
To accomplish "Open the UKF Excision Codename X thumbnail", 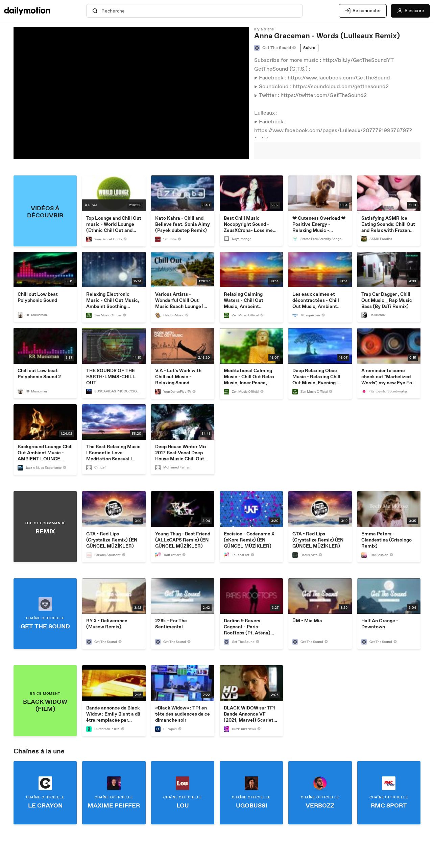I will tap(251, 509).
